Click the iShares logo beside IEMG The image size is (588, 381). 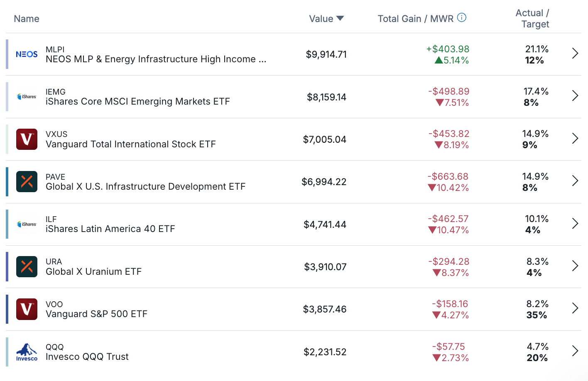27,97
